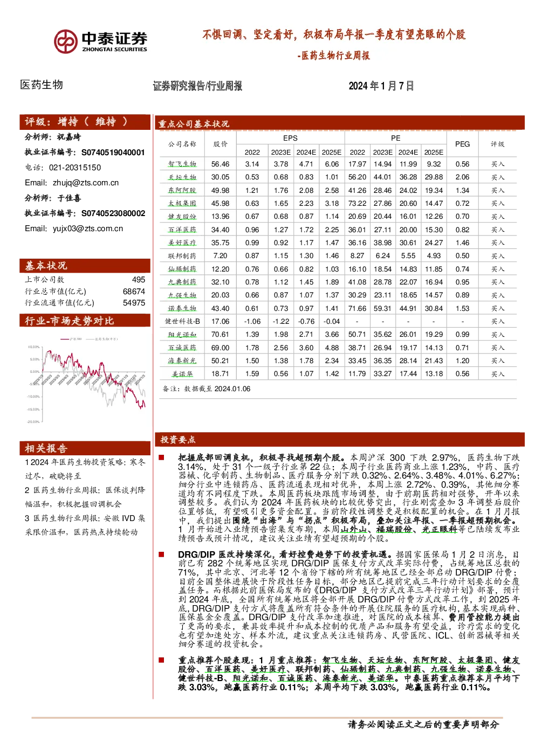Click the PEG column header
This screenshot has width=535, height=756.
[x=463, y=144]
